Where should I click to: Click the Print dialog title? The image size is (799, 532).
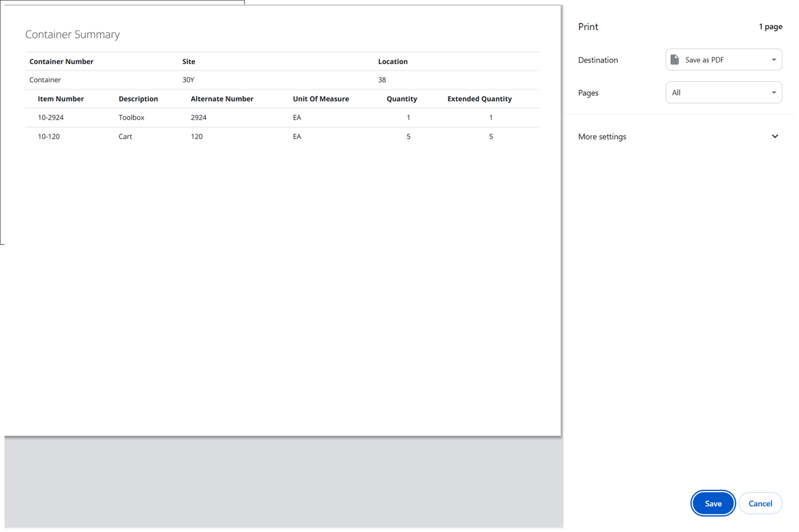point(588,27)
